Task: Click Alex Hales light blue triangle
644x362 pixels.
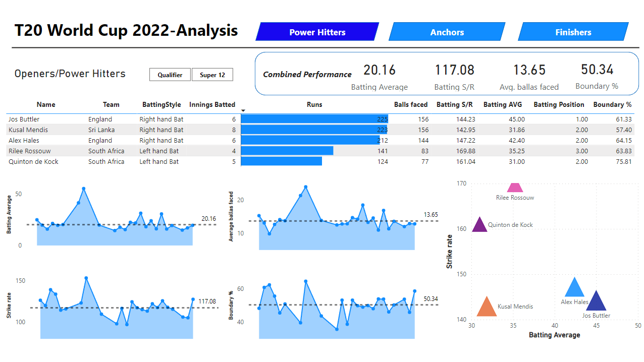Action: (x=574, y=288)
